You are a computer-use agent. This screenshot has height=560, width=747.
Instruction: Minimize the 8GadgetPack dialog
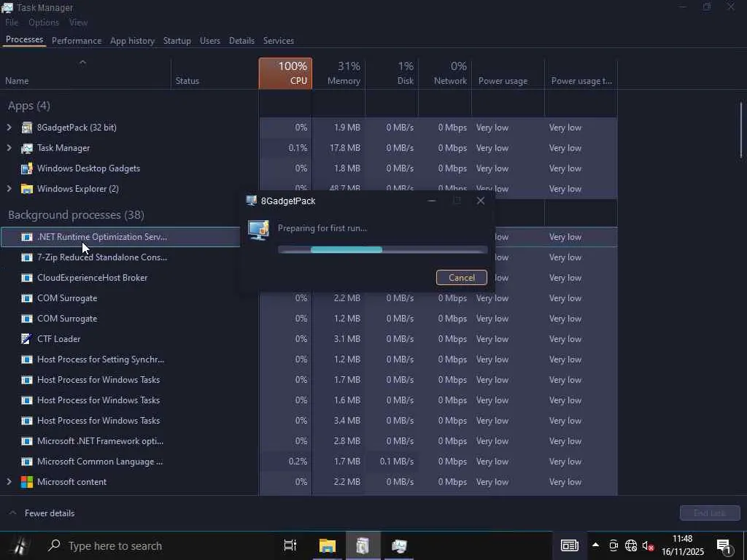click(432, 201)
